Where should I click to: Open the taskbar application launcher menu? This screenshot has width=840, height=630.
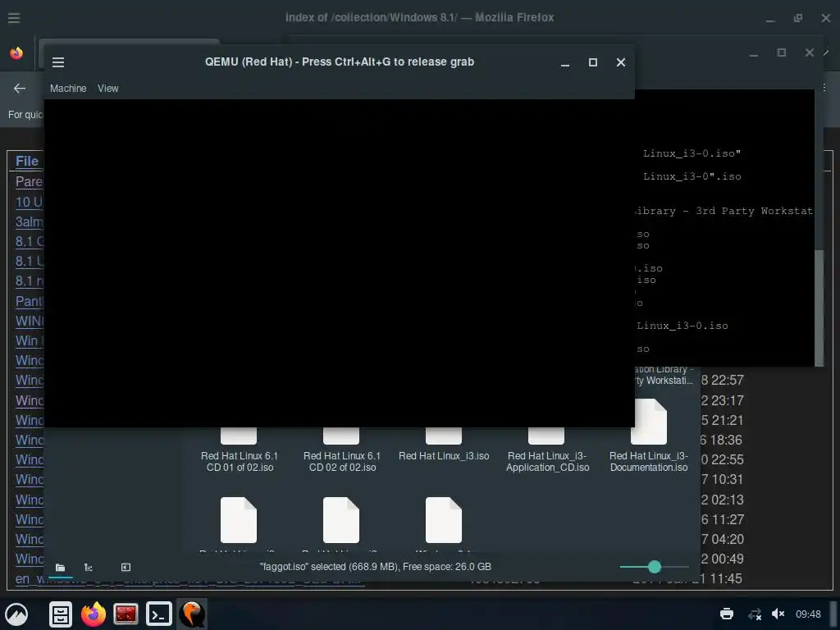[16, 614]
